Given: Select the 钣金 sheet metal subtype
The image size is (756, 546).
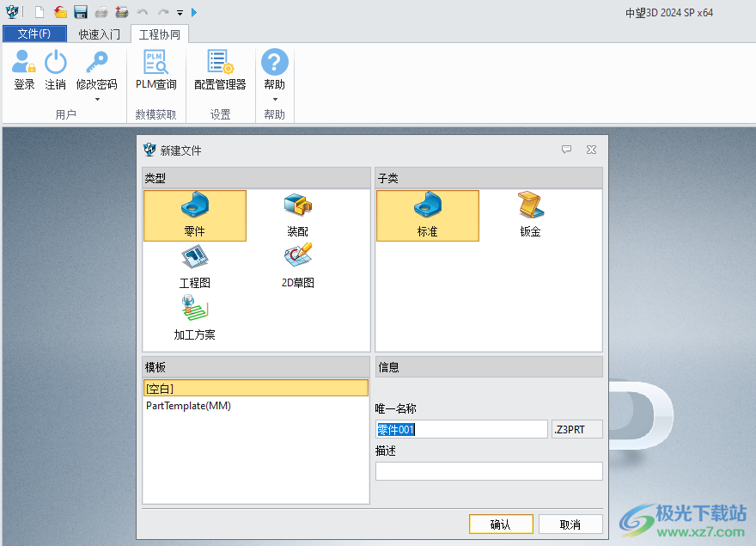Looking at the screenshot, I should (530, 215).
